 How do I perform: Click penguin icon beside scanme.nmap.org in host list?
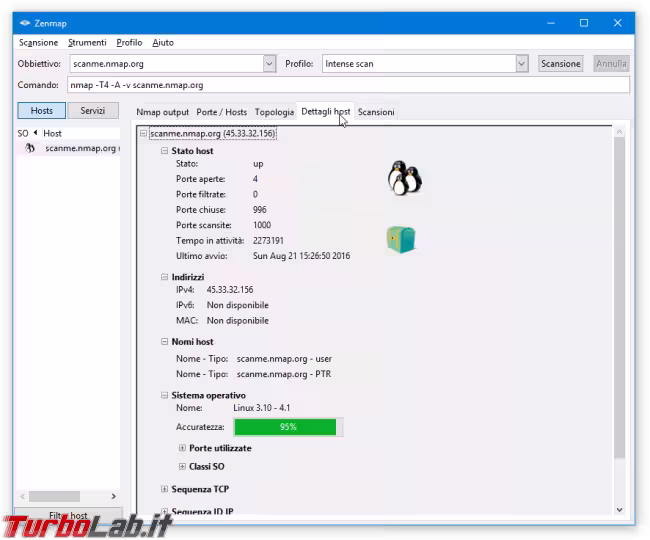tap(30, 148)
